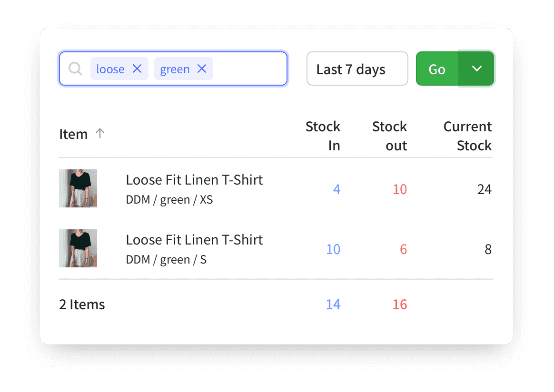Click inside the search input field

(x=247, y=69)
